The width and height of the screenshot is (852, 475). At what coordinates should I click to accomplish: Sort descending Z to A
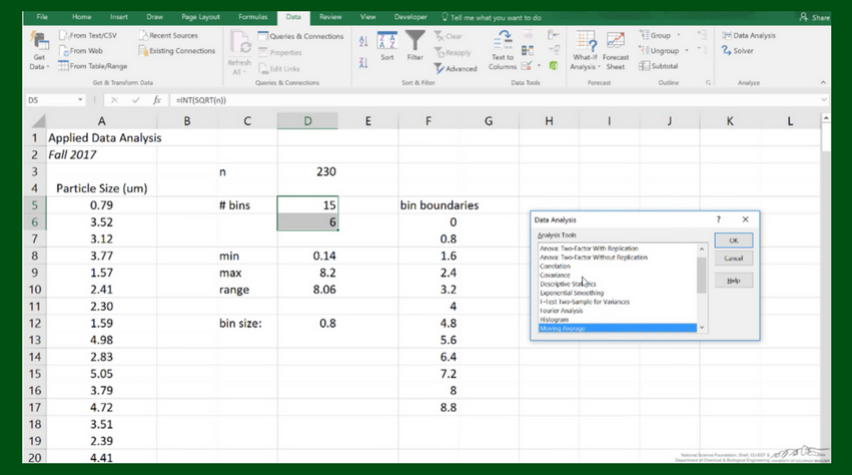coord(364,62)
